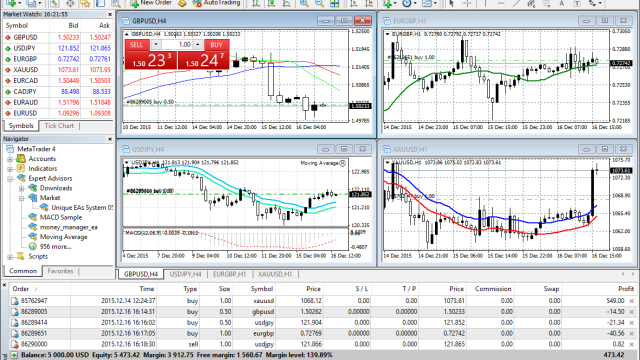The height and width of the screenshot is (360, 640).
Task: Toggle one-click trading triangle on GBPUSD chart
Action: tap(127, 34)
